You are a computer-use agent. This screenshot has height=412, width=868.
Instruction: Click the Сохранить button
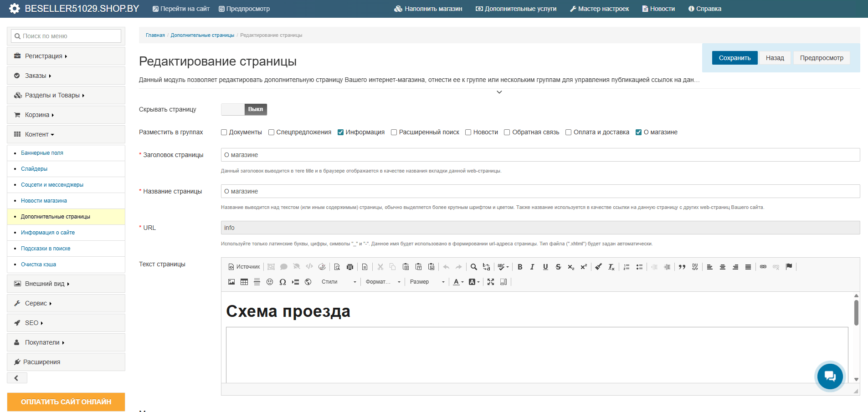click(x=734, y=57)
